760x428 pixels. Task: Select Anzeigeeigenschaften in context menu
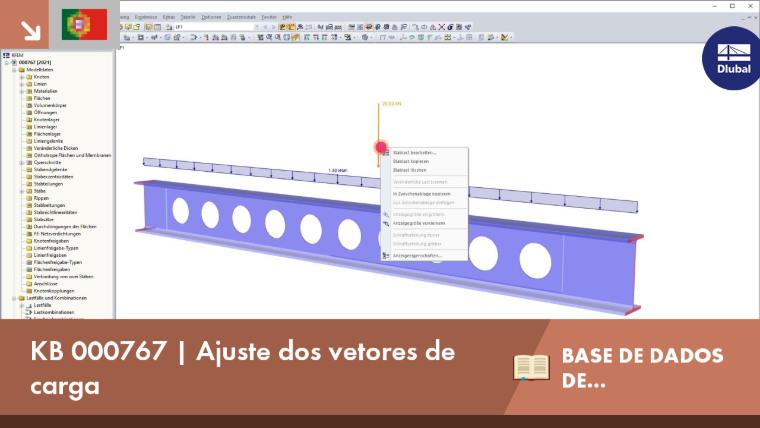click(417, 255)
